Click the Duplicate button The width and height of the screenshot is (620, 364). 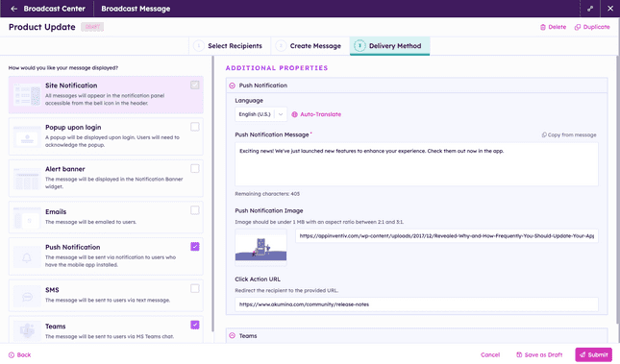pyautogui.click(x=592, y=27)
